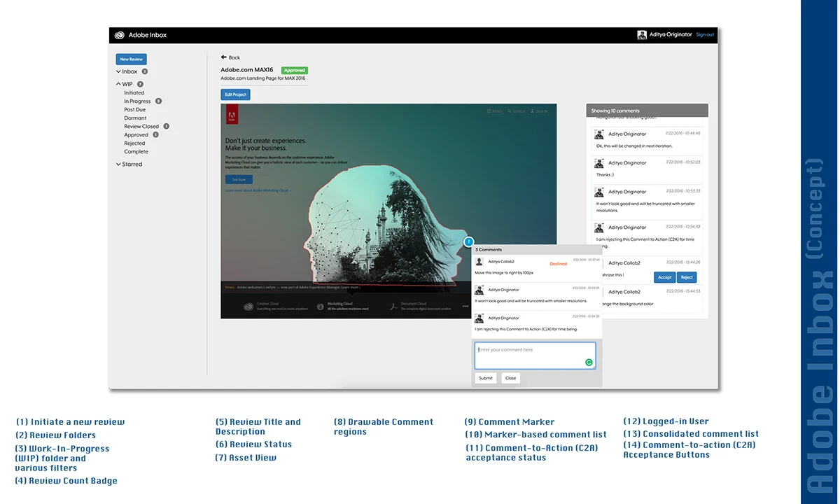Screen dimensions: 840x504
Task: Click the Creative Cloud logo in header
Action: click(119, 35)
